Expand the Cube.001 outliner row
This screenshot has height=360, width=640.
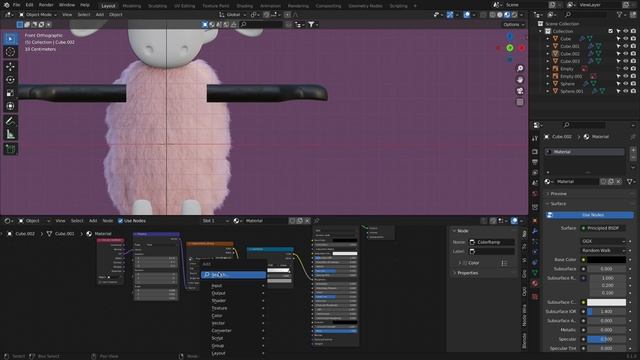(x=548, y=46)
